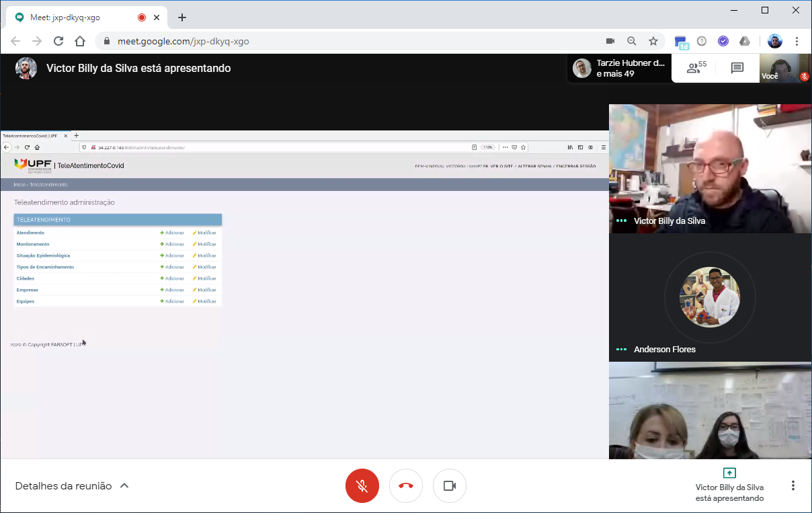Click the Google Drive extension icon
This screenshot has width=812, height=513.
745,41
